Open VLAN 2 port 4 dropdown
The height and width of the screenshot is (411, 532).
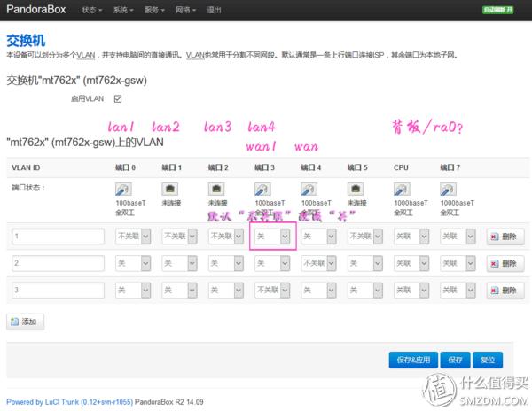tap(318, 263)
